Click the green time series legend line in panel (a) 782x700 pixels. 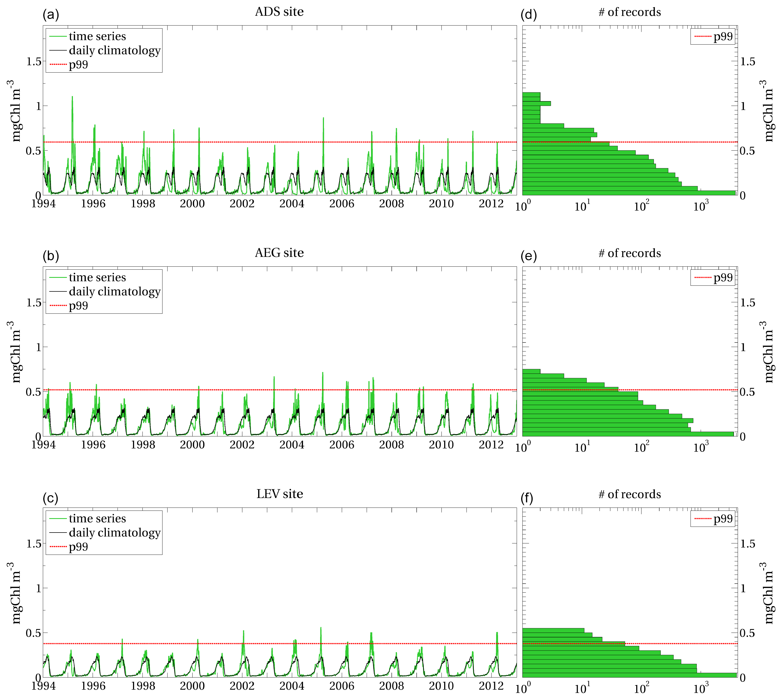58,36
